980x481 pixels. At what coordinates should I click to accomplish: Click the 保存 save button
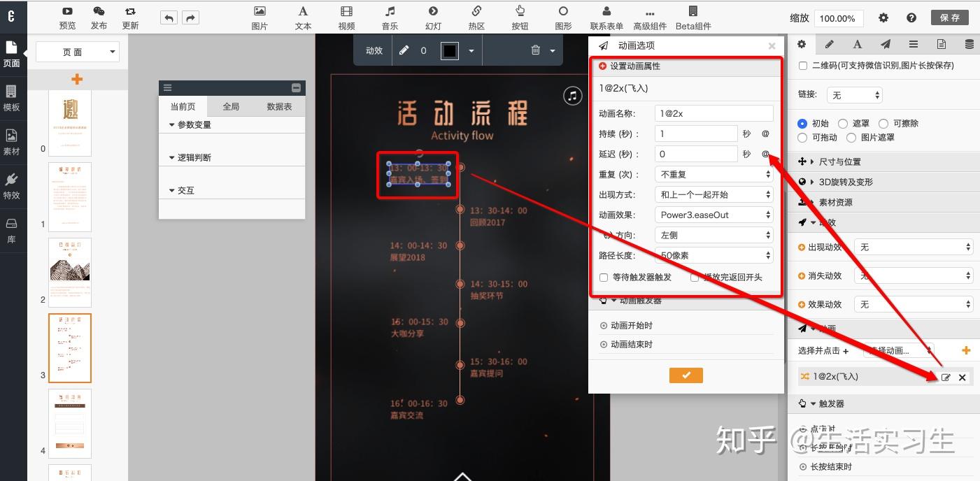tap(950, 18)
